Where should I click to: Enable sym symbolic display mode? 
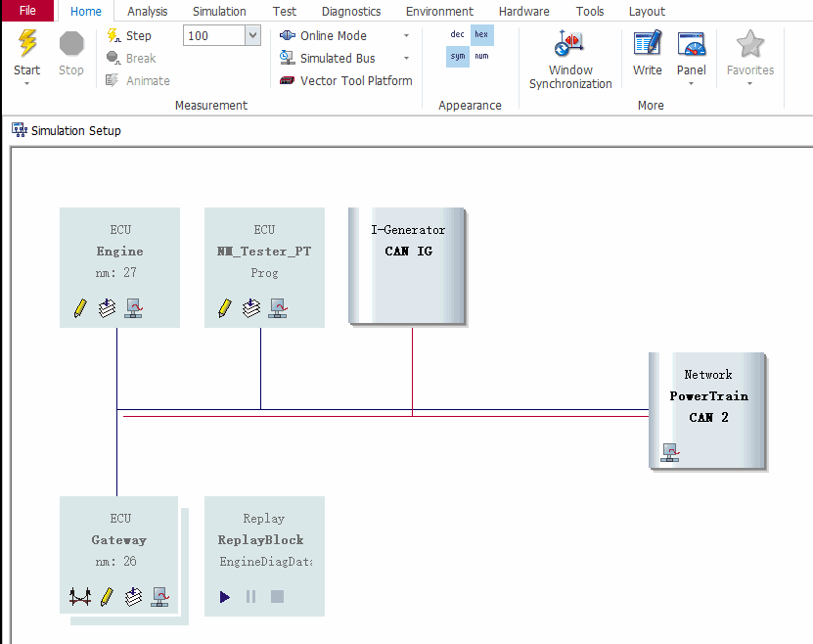click(457, 57)
